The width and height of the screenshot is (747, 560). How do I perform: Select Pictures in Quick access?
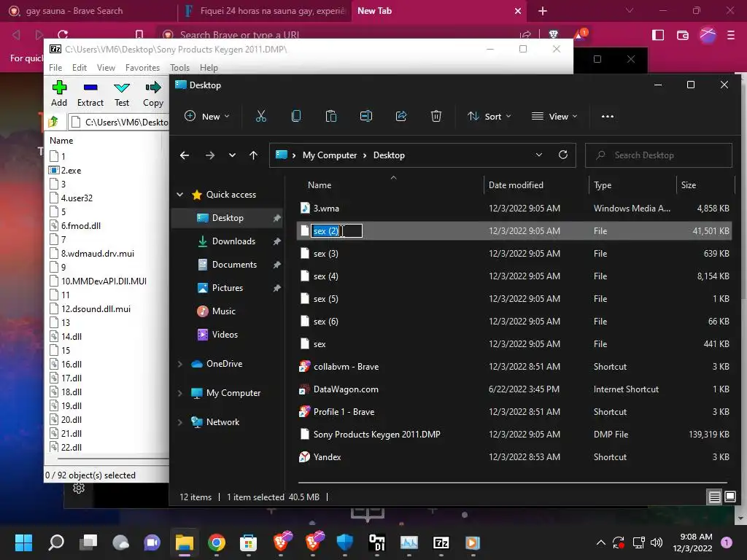[x=228, y=287]
